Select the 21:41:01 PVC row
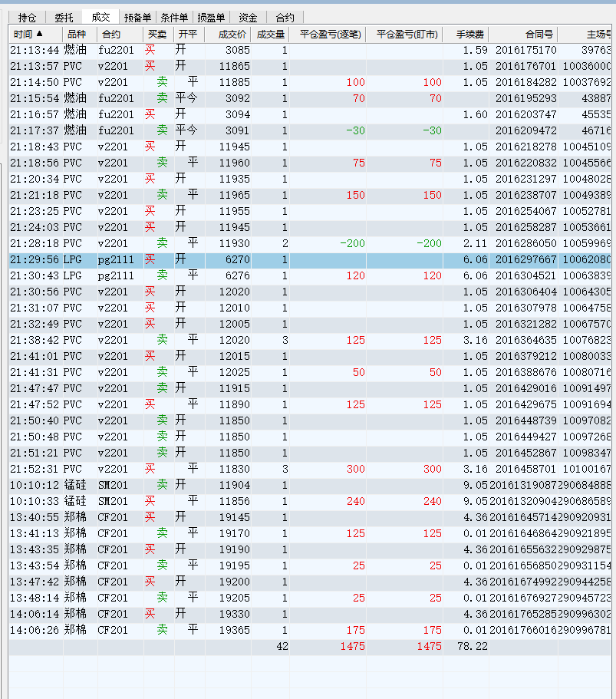616x699 pixels. (x=310, y=356)
